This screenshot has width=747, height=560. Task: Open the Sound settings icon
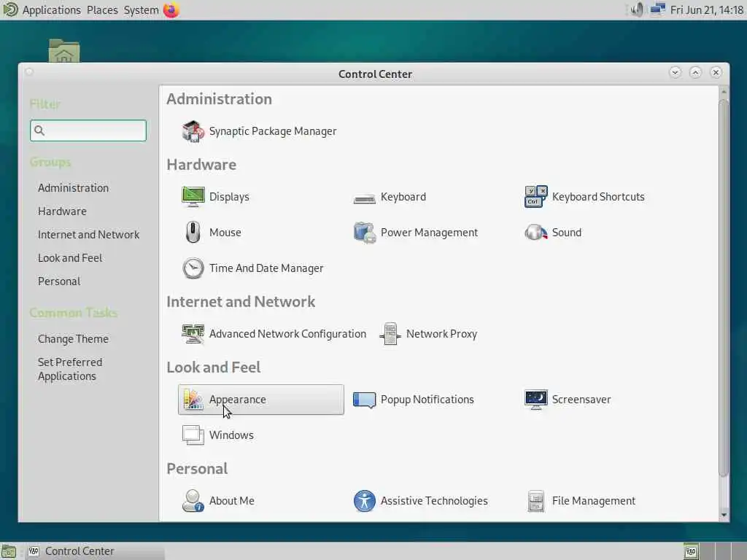point(536,233)
